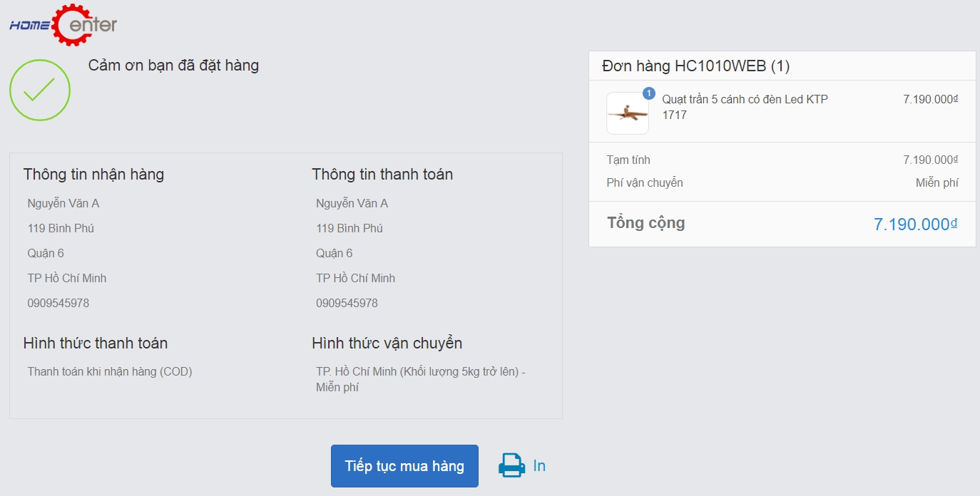This screenshot has height=496, width=980.
Task: Click the green order success checkmark
Action: click(x=40, y=90)
